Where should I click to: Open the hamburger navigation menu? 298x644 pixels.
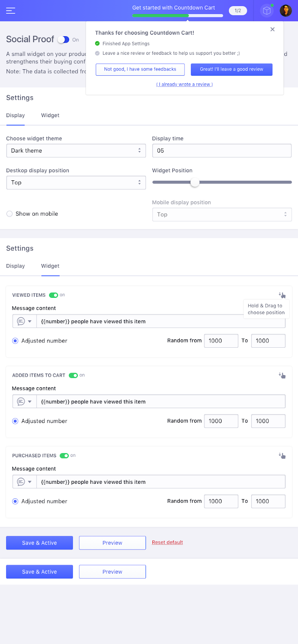pos(11,10)
